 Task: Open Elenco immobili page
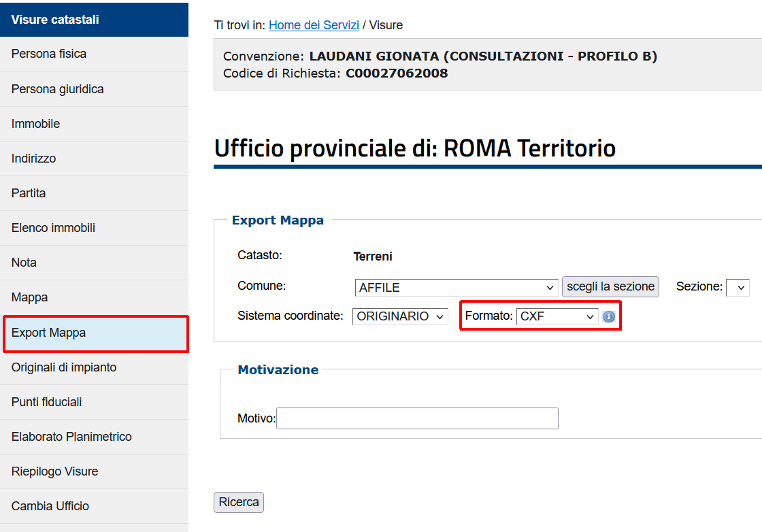(53, 228)
